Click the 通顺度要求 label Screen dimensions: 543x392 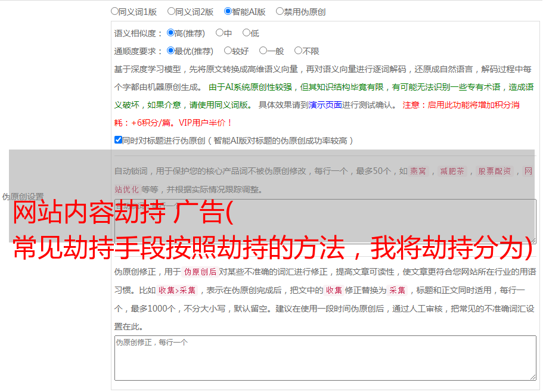[x=138, y=52]
